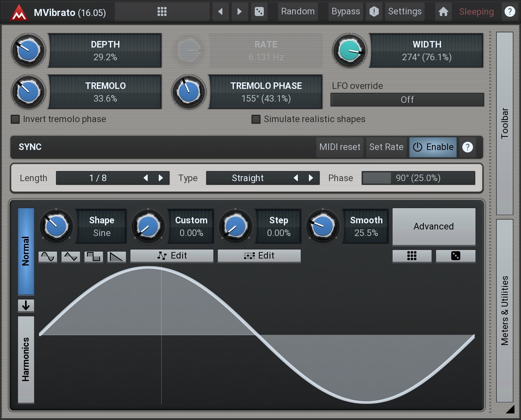This screenshot has width=521, height=420.
Task: Click the sync Phase 90° slider
Action: pos(418,178)
